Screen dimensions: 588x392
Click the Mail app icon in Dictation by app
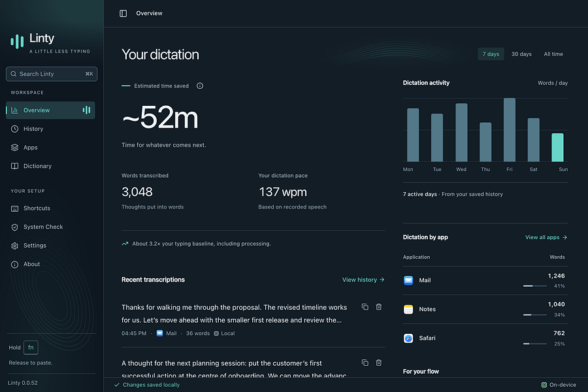tap(408, 280)
